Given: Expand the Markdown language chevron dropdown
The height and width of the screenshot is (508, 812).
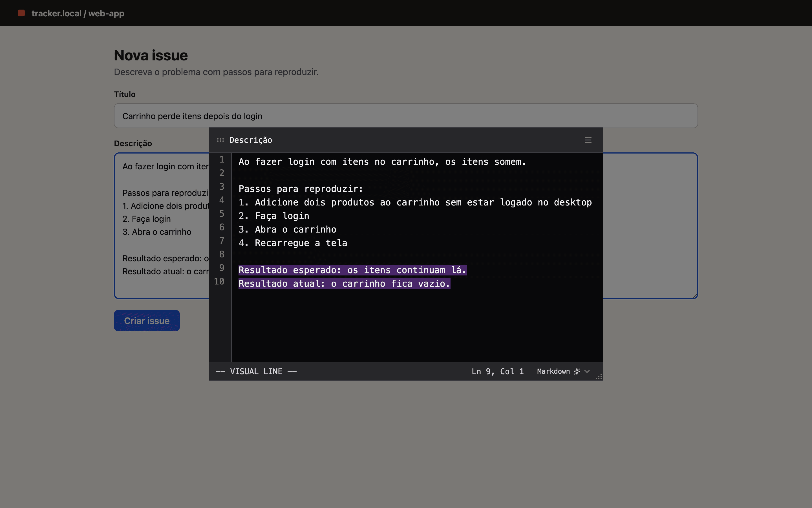Looking at the screenshot, I should pos(587,371).
